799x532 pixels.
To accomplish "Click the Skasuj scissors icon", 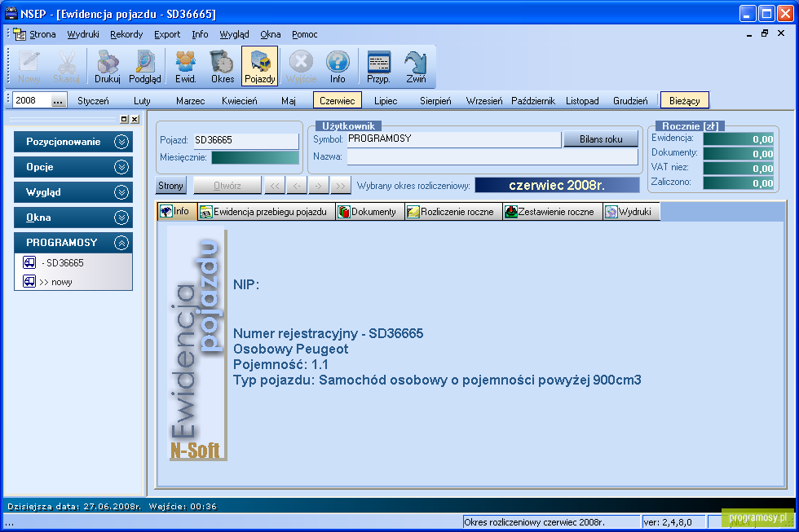I will point(66,66).
